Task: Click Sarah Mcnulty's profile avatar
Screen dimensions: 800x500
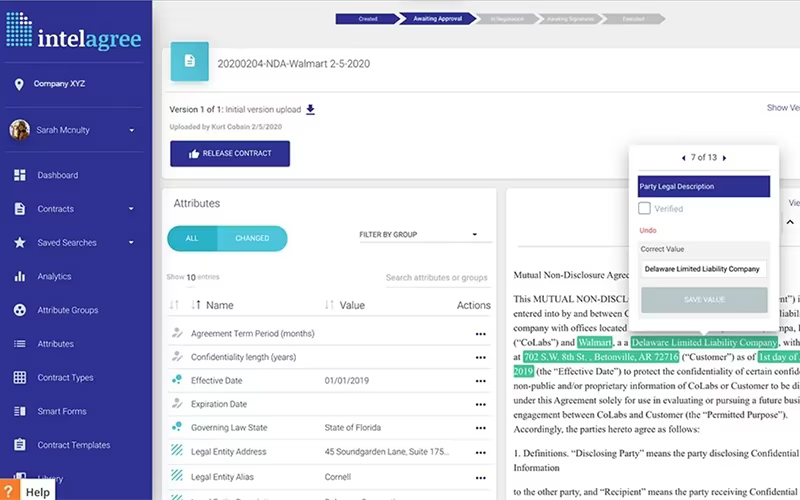Action: pos(19,130)
